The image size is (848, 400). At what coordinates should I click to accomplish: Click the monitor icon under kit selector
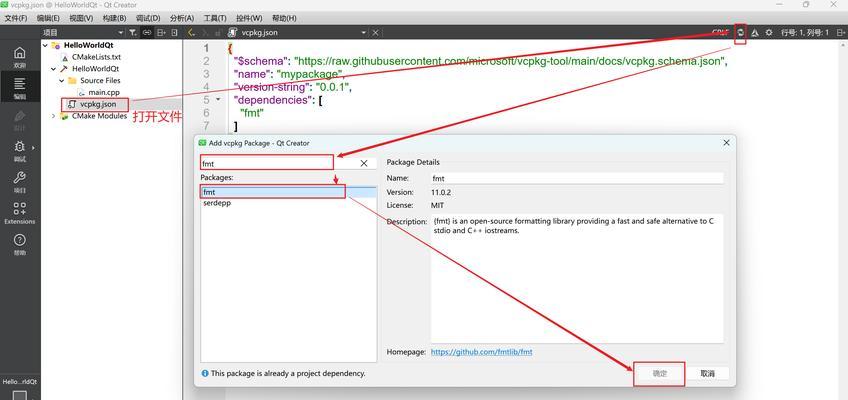point(19,395)
